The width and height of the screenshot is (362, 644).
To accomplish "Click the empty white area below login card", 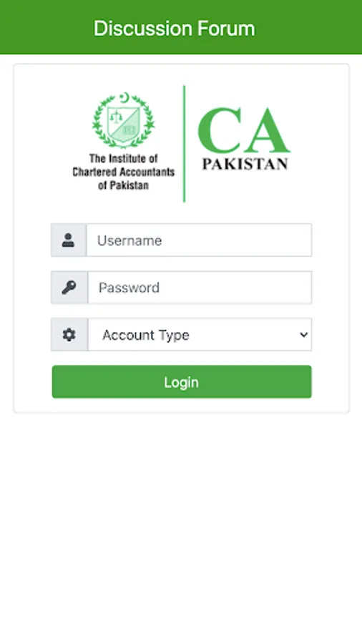I will 181,526.
